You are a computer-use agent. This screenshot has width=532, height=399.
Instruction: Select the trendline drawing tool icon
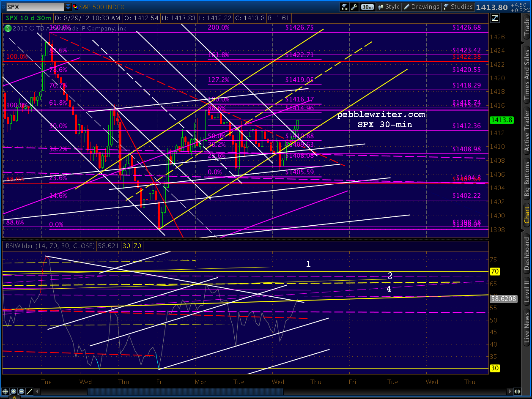pyautogui.click(x=30, y=391)
